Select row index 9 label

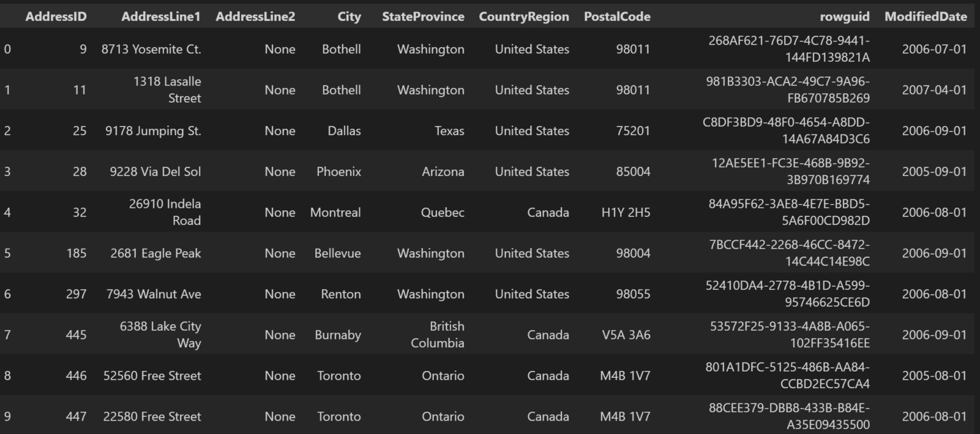coord(7,417)
